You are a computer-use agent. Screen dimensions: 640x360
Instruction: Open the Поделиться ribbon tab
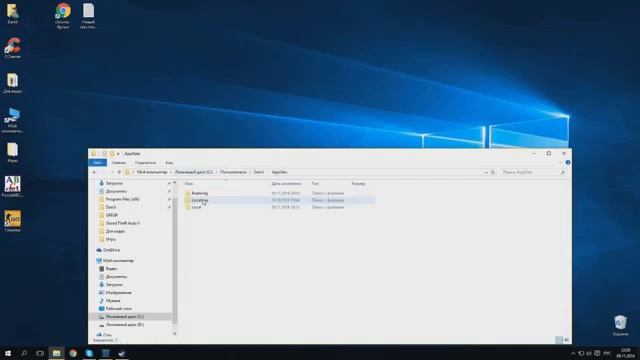145,162
